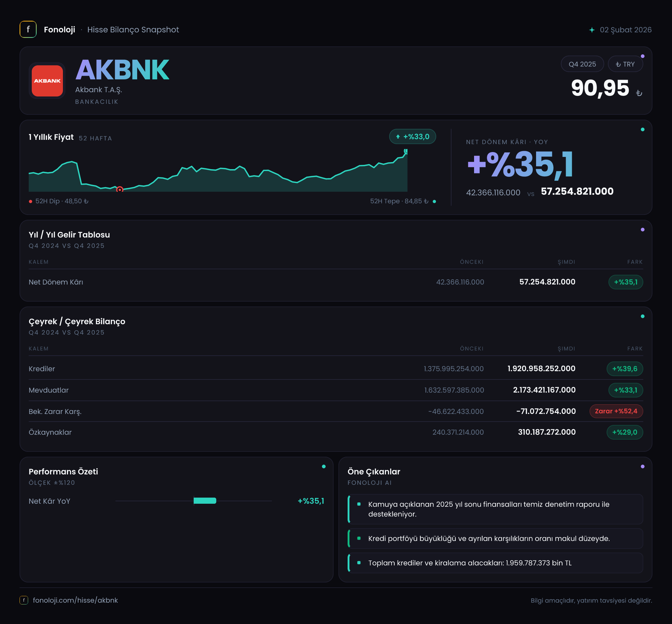This screenshot has height=624, width=672.
Task: Open fonoloji.com/hisse/akbnk link in footer
Action: pyautogui.click(x=75, y=600)
